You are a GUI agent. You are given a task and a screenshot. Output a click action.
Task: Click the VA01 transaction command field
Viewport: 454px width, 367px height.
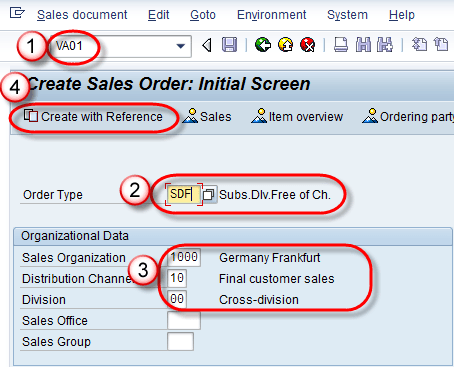coord(120,46)
